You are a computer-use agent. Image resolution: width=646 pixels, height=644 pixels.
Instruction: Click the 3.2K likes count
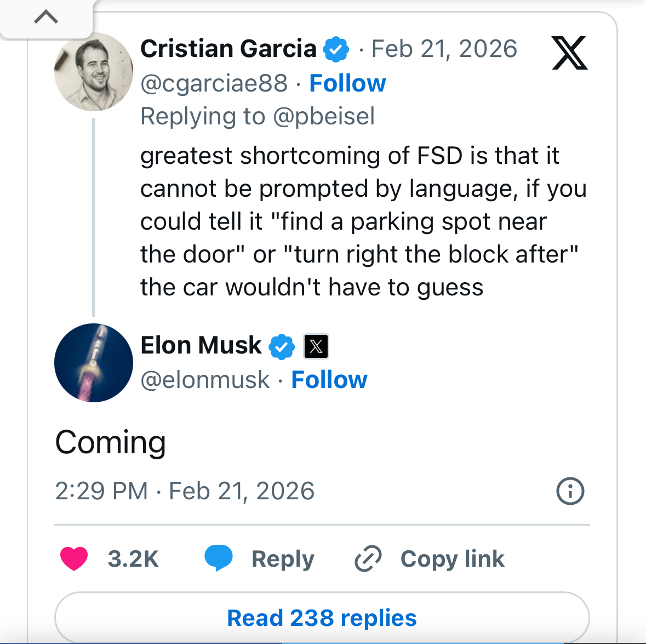point(133,558)
